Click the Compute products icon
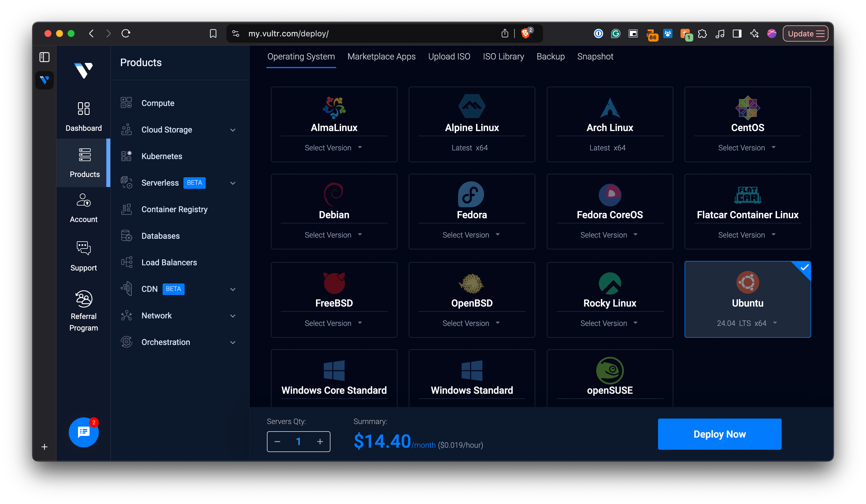The height and width of the screenshot is (504, 866). (126, 103)
